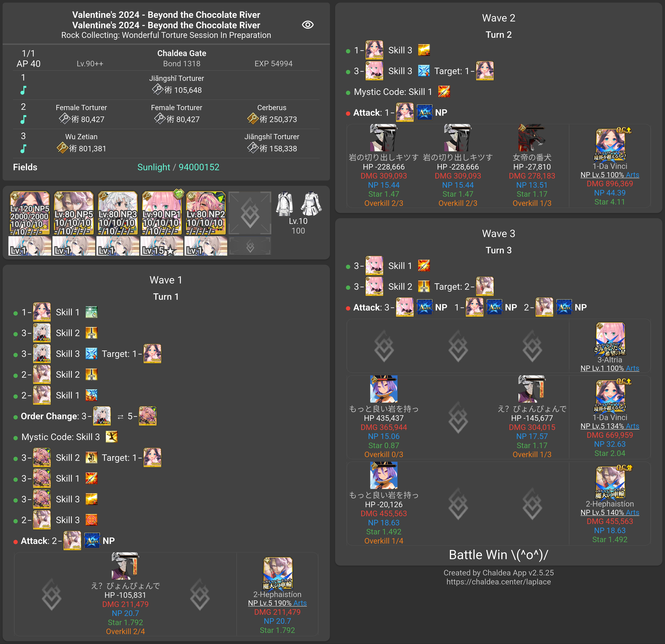Viewport: 665px width, 644px height.
Task: Click the Arts NP card in Wave 1 attack
Action: pos(92,540)
